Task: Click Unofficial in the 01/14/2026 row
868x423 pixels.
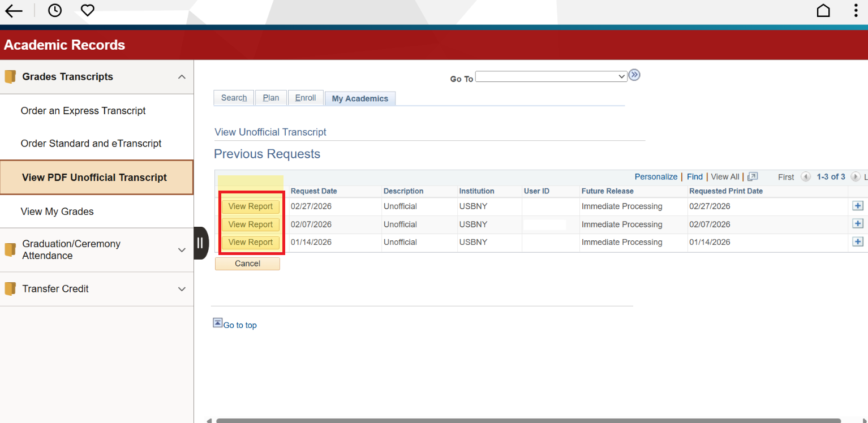Action: pos(400,242)
